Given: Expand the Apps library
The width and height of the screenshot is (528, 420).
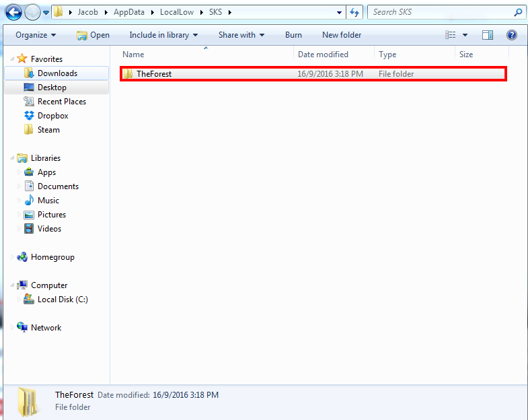Looking at the screenshot, I should [19, 172].
